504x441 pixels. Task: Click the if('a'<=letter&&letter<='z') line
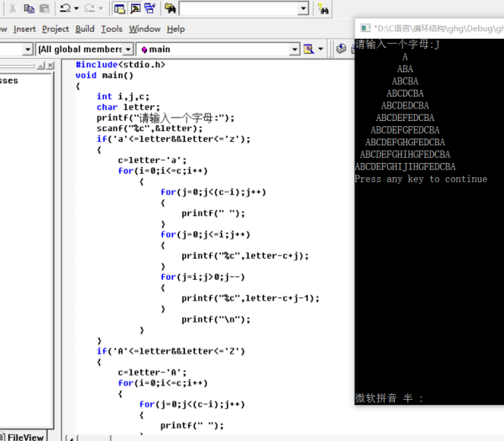point(173,139)
